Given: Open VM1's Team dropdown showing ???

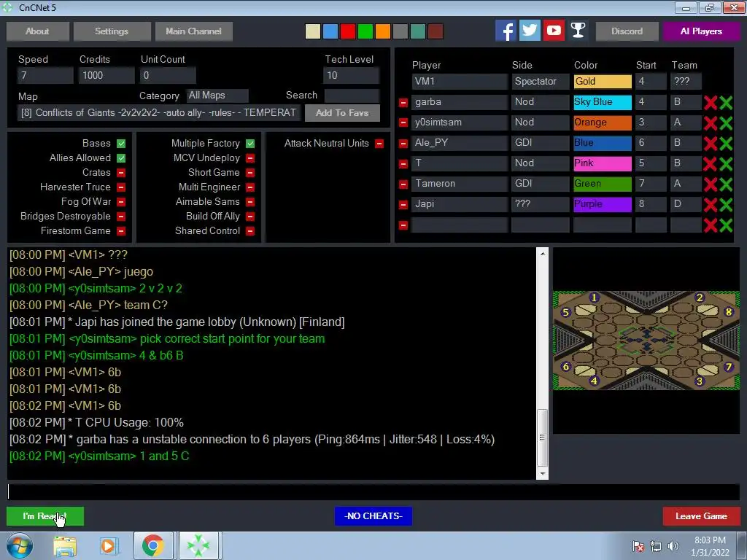Looking at the screenshot, I should tap(686, 82).
